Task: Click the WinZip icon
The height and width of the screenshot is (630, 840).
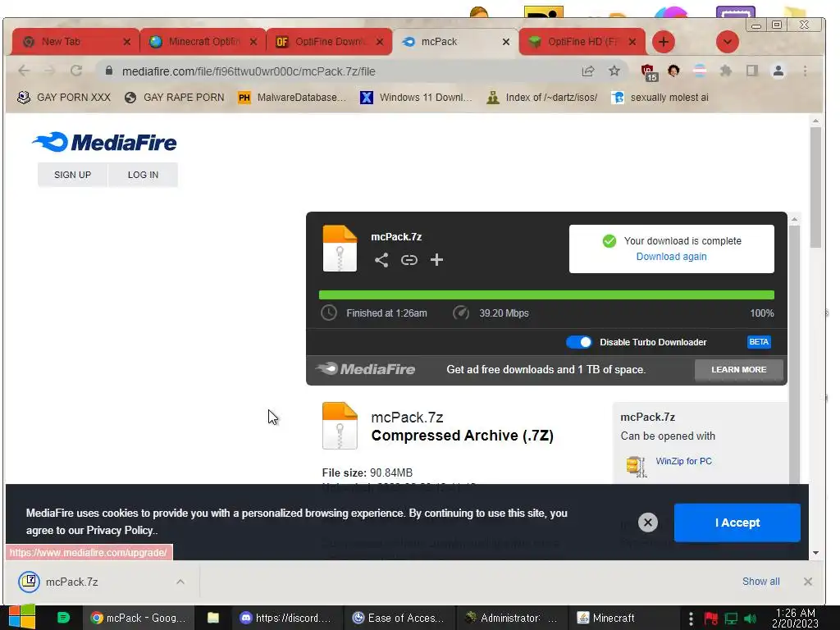Action: coord(636,466)
